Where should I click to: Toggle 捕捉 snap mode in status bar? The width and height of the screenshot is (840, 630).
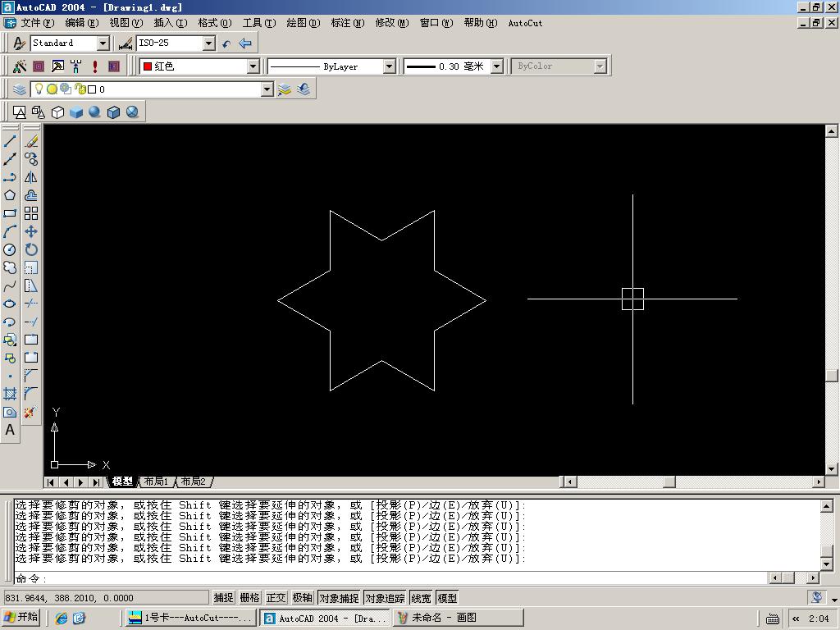point(223,598)
